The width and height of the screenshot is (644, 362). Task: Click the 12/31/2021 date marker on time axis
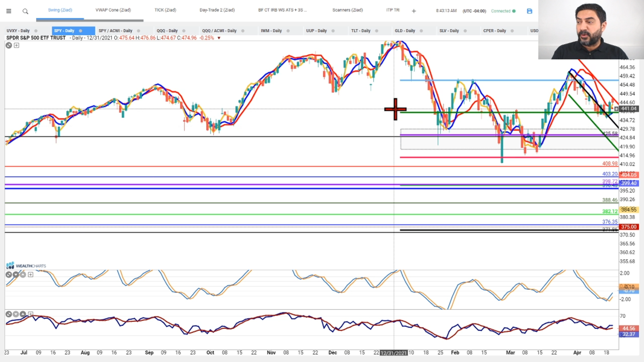tap(394, 353)
